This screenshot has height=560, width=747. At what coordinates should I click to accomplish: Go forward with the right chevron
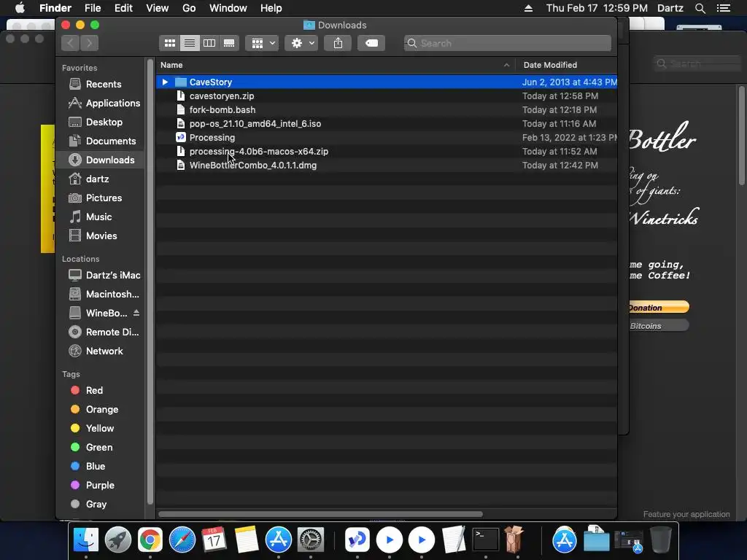[x=89, y=43]
